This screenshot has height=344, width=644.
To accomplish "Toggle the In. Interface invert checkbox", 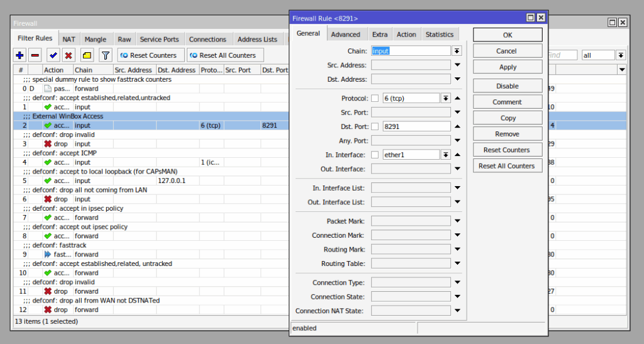I will tap(375, 155).
